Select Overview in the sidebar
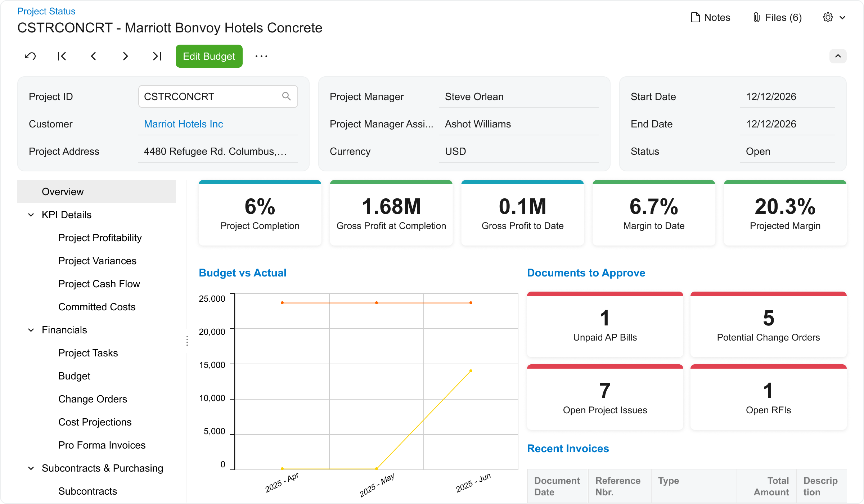Image resolution: width=864 pixels, height=504 pixels. [x=63, y=191]
